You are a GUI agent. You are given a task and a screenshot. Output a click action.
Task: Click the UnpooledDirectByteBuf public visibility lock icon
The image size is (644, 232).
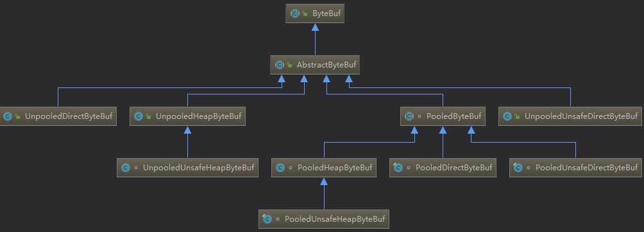pyautogui.click(x=18, y=117)
